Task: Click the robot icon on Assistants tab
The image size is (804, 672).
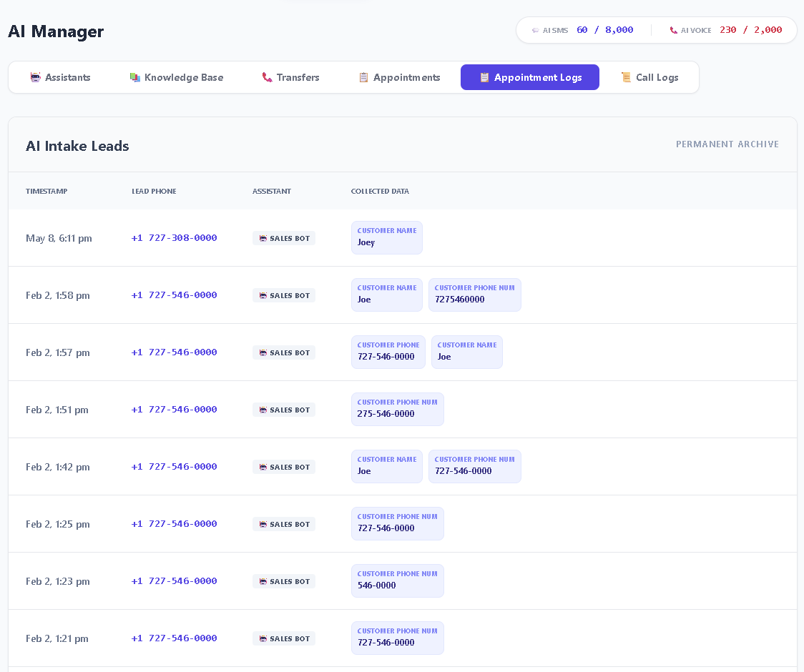Action: coord(35,77)
